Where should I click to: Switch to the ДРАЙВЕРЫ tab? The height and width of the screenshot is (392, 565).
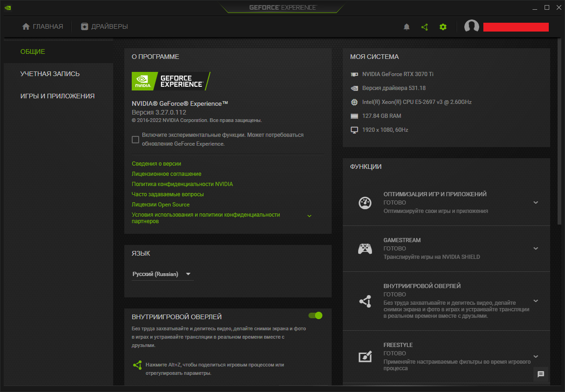[104, 26]
